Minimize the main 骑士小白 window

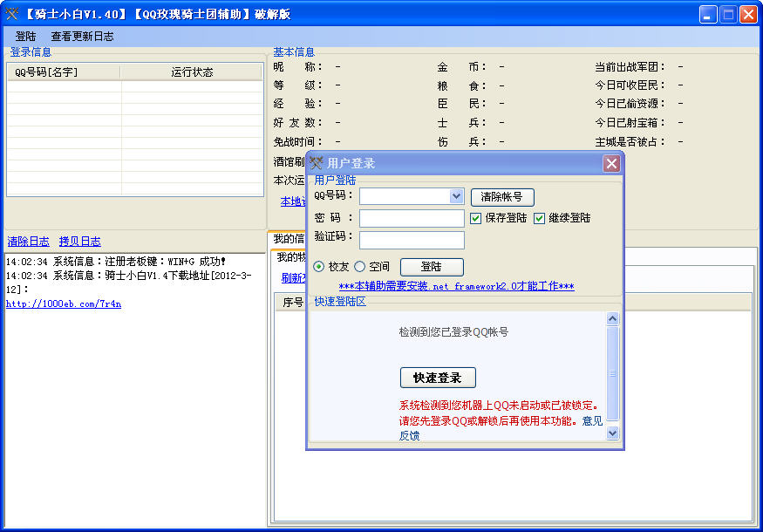[x=708, y=14]
